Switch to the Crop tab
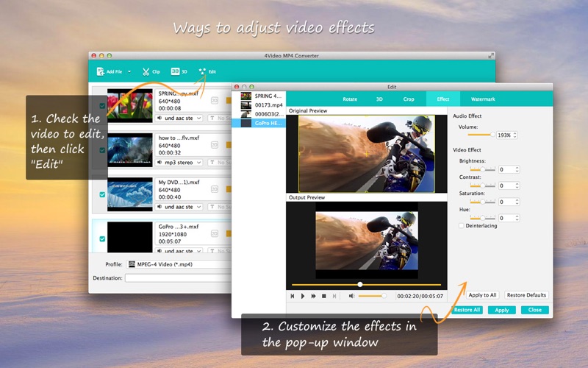 point(409,99)
